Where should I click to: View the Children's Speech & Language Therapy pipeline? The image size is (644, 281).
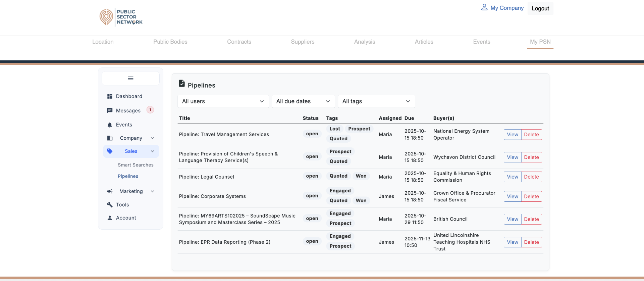click(x=513, y=157)
